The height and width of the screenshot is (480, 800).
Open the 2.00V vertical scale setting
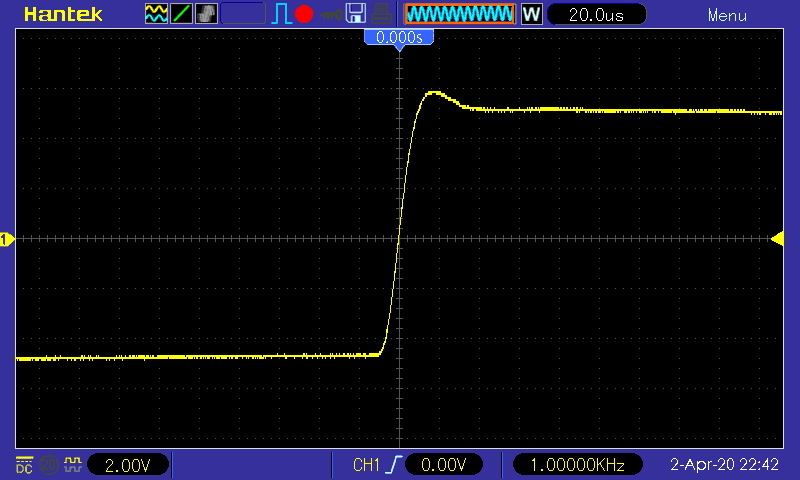128,465
